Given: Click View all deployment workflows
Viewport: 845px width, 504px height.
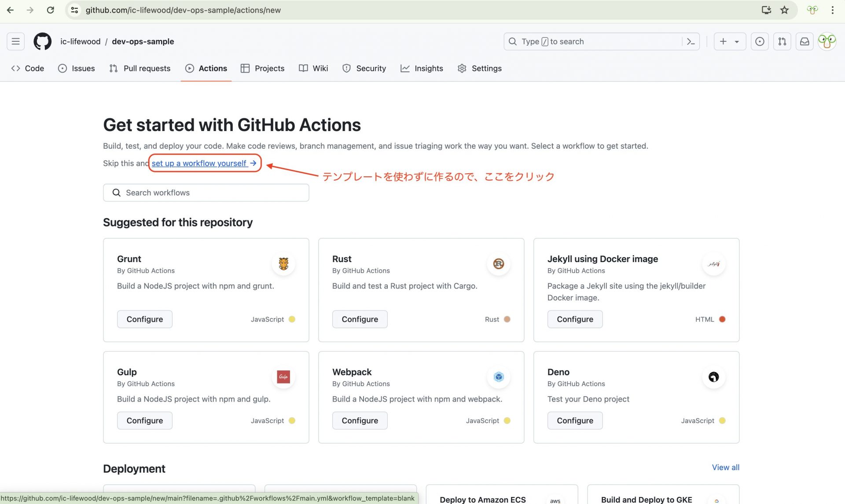Looking at the screenshot, I should click(725, 467).
